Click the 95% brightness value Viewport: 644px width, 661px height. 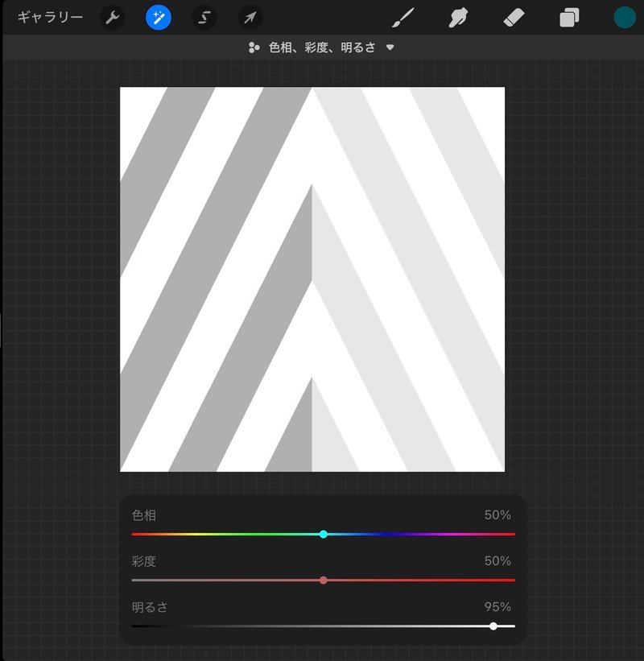(497, 607)
